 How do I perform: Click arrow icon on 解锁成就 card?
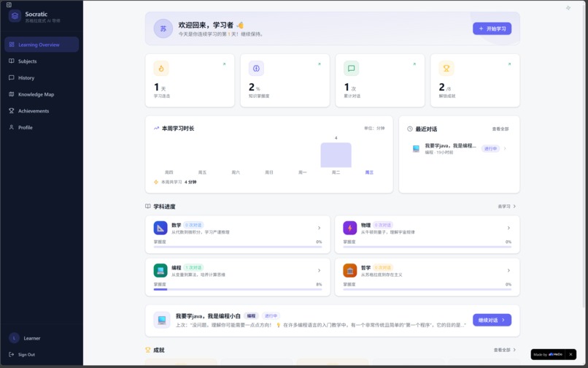coord(509,64)
